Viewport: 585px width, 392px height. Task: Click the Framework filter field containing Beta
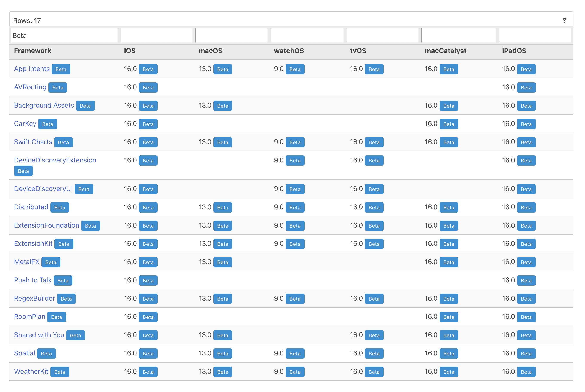point(64,35)
